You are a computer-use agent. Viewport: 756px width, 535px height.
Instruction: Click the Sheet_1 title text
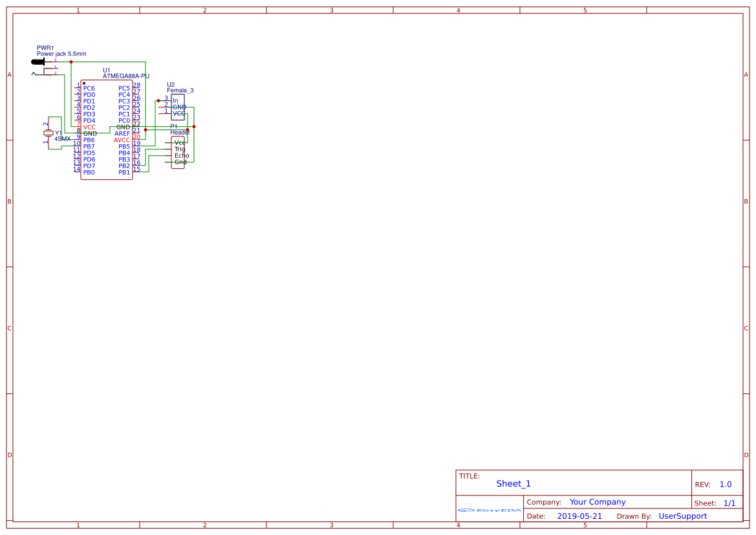[513, 483]
